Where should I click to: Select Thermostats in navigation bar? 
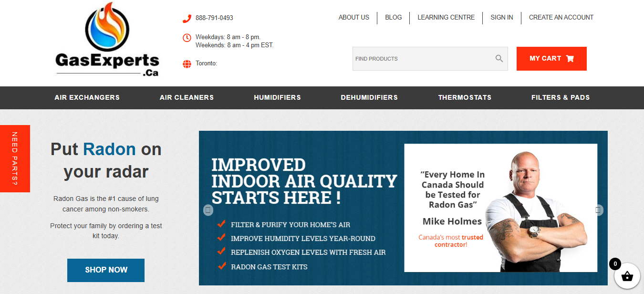[465, 97]
